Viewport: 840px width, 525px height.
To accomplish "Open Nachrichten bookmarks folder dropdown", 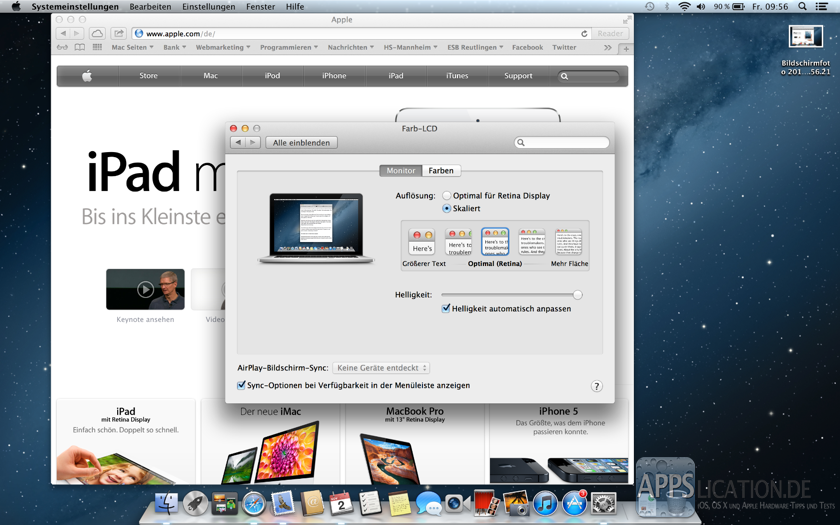I will [351, 47].
